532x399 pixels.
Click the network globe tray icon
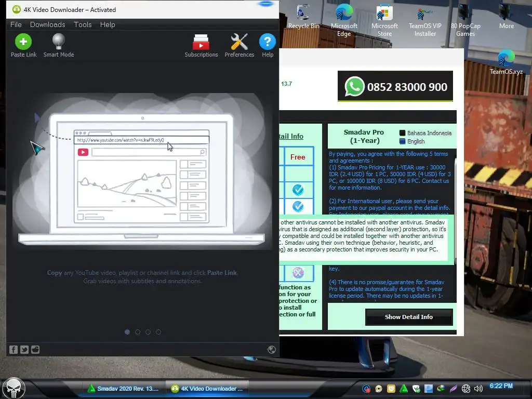tap(466, 389)
